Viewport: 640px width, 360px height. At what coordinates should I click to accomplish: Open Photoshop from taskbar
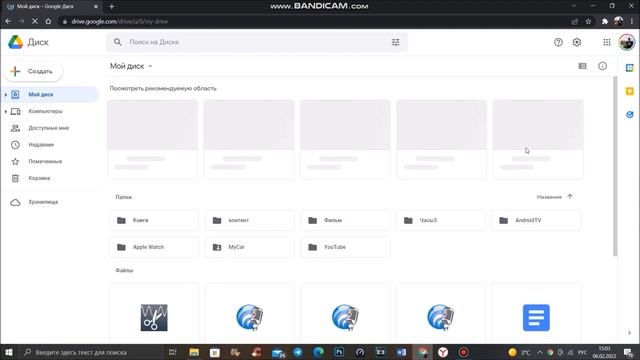point(339,352)
